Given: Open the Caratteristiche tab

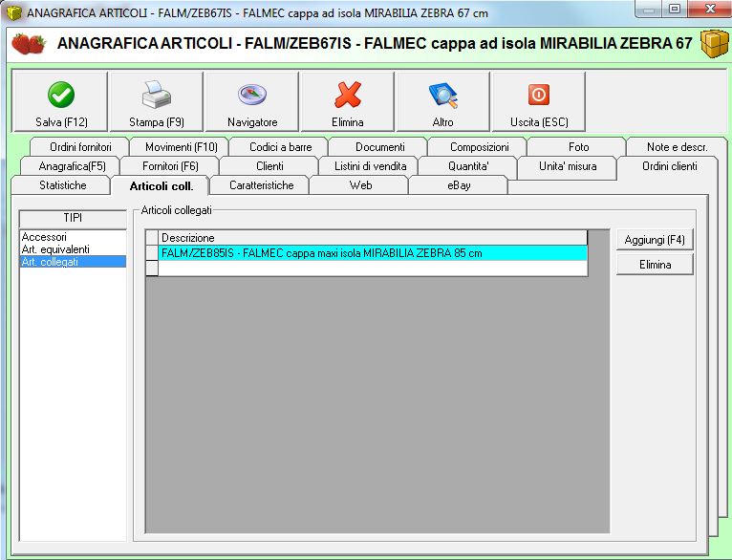Looking at the screenshot, I should 262,185.
